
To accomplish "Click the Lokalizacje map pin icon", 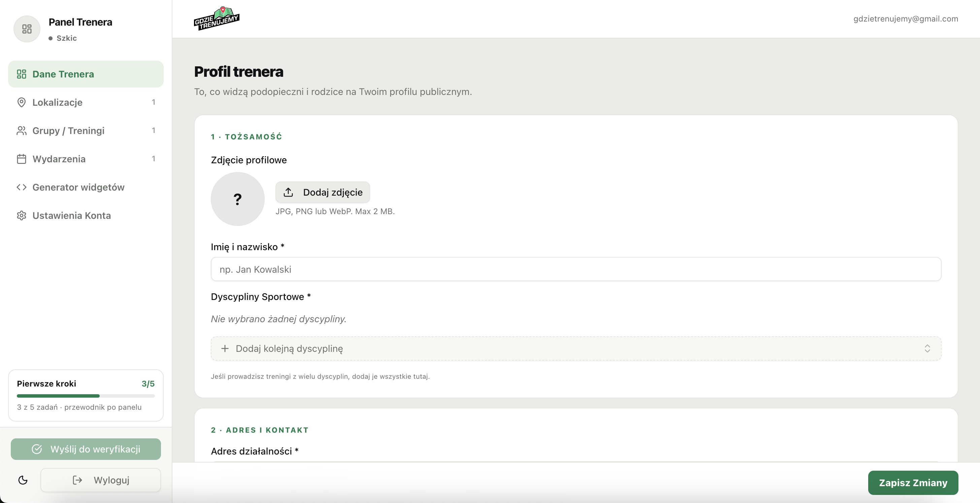I will [x=22, y=102].
